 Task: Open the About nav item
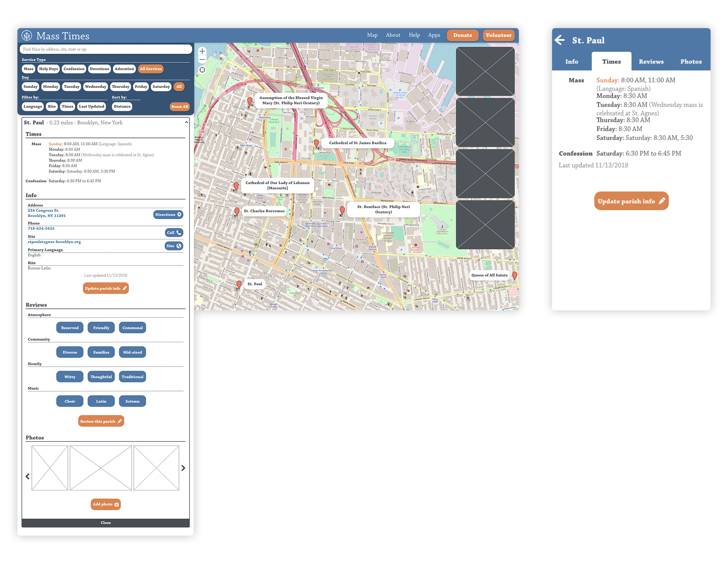point(393,35)
